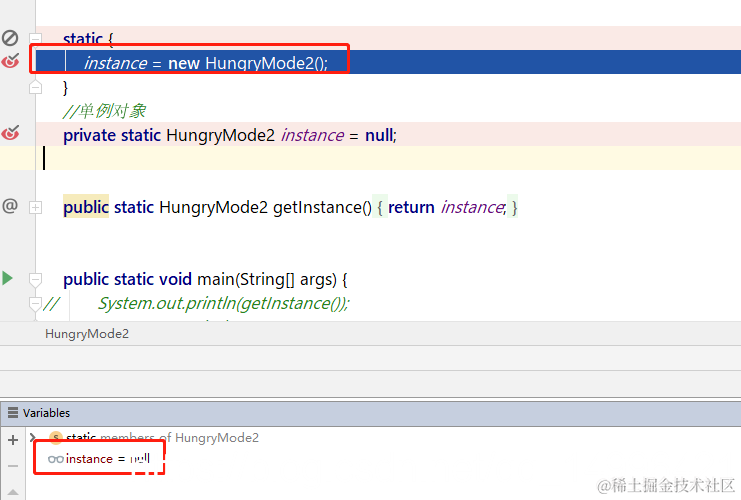Click the 'null' value in field declaration

click(x=379, y=135)
